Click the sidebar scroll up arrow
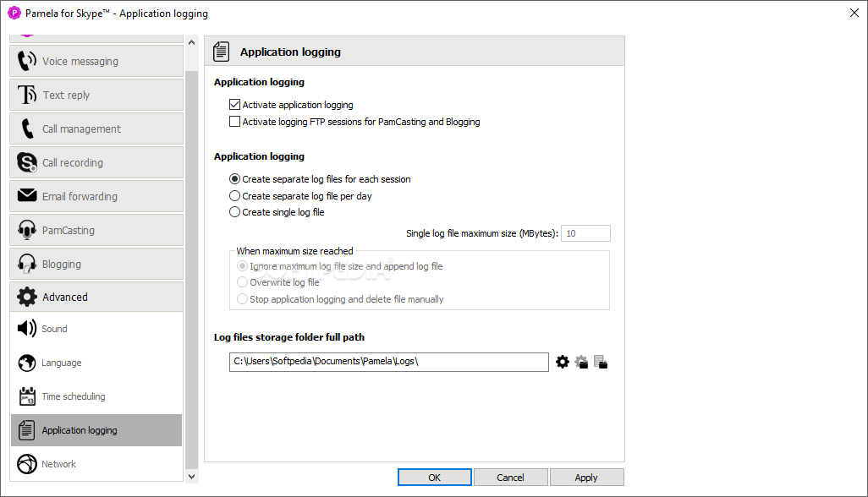 click(191, 42)
